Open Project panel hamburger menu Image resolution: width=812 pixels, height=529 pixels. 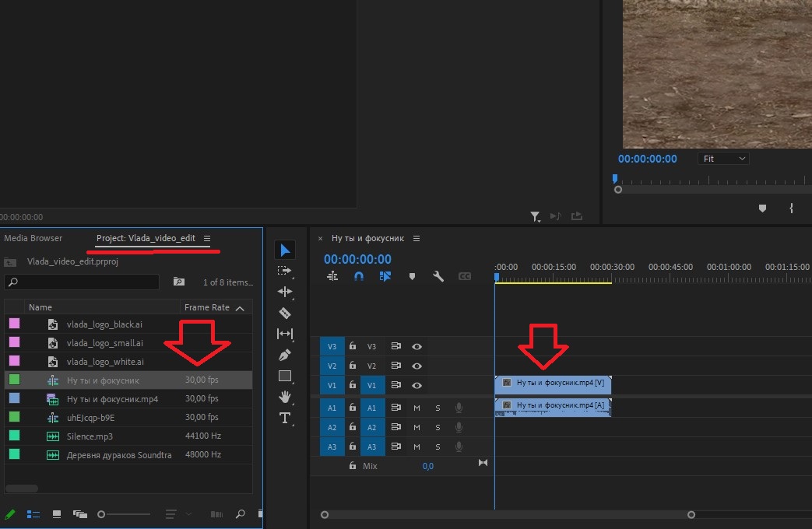207,238
